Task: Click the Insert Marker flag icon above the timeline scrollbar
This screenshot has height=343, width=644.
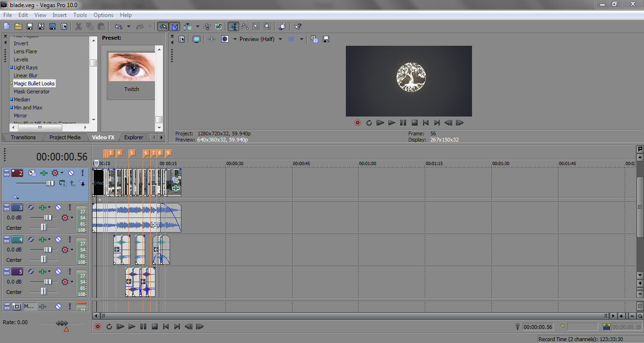Action: coord(640,149)
